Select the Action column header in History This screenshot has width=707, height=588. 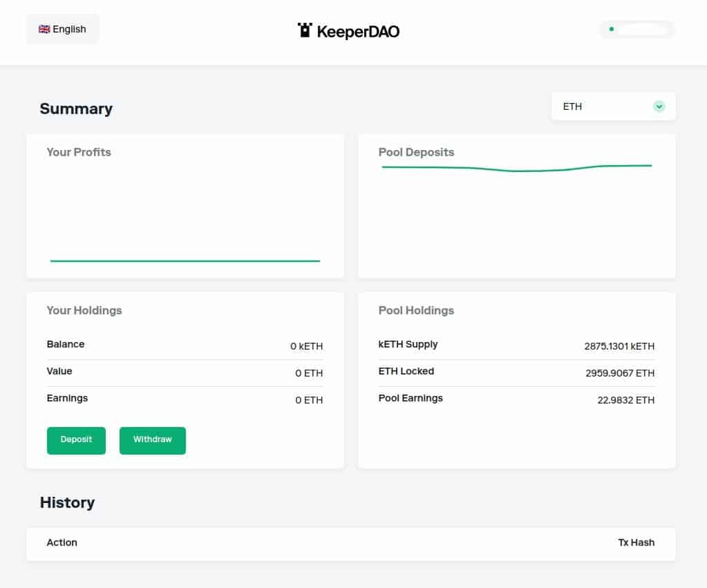point(62,543)
